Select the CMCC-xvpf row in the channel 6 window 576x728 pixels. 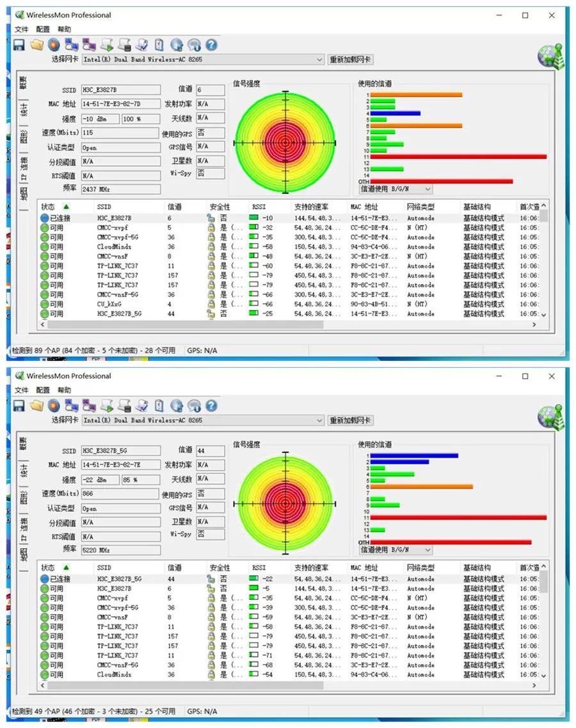point(288,228)
